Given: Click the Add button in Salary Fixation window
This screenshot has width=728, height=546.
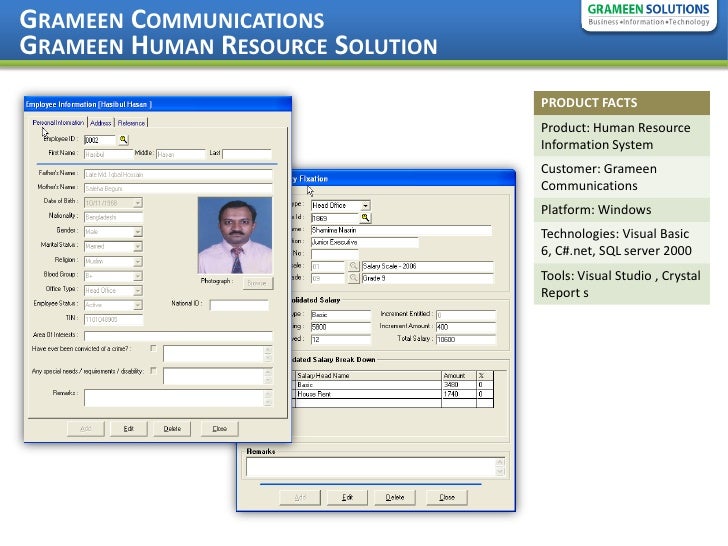Looking at the screenshot, I should (300, 497).
